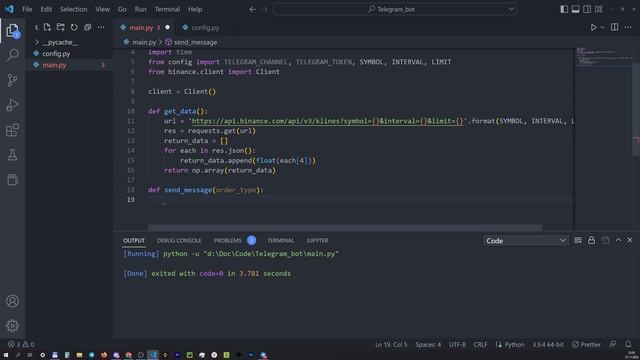This screenshot has height=360, width=640.
Task: Open the Explorer view in activity bar
Action: (x=12, y=30)
